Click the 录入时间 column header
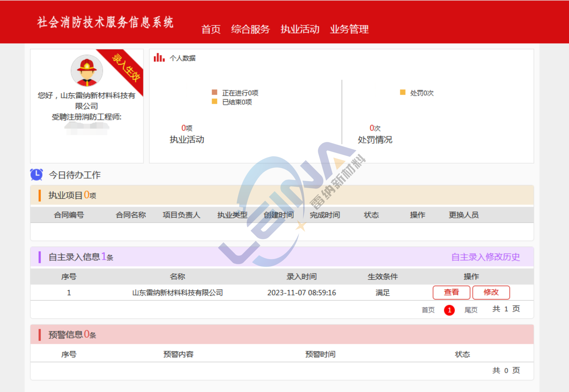Screen dimensions: 569x392 pyautogui.click(x=301, y=277)
